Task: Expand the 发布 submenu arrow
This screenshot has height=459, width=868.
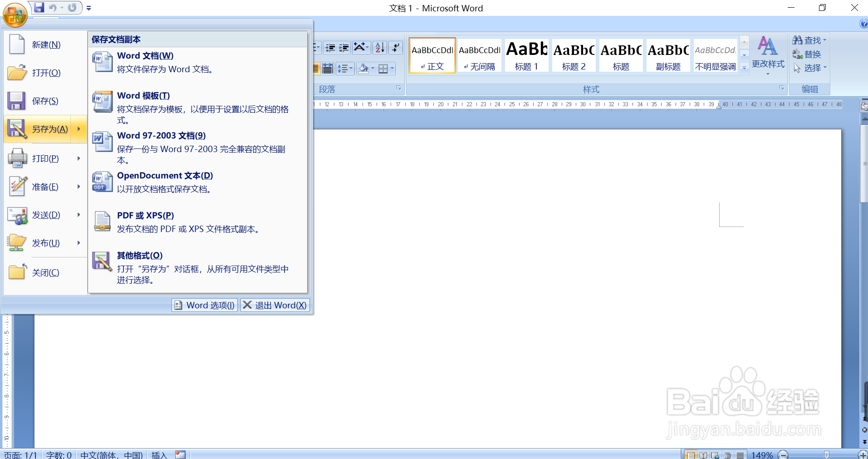Action: 79,243
